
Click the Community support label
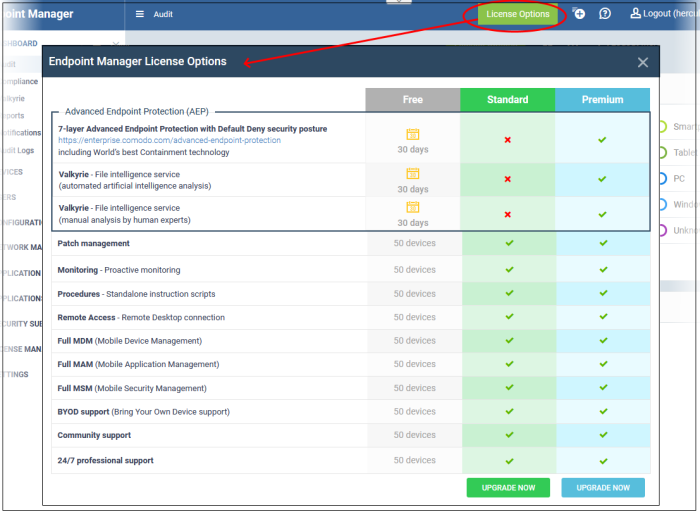pyautogui.click(x=94, y=435)
